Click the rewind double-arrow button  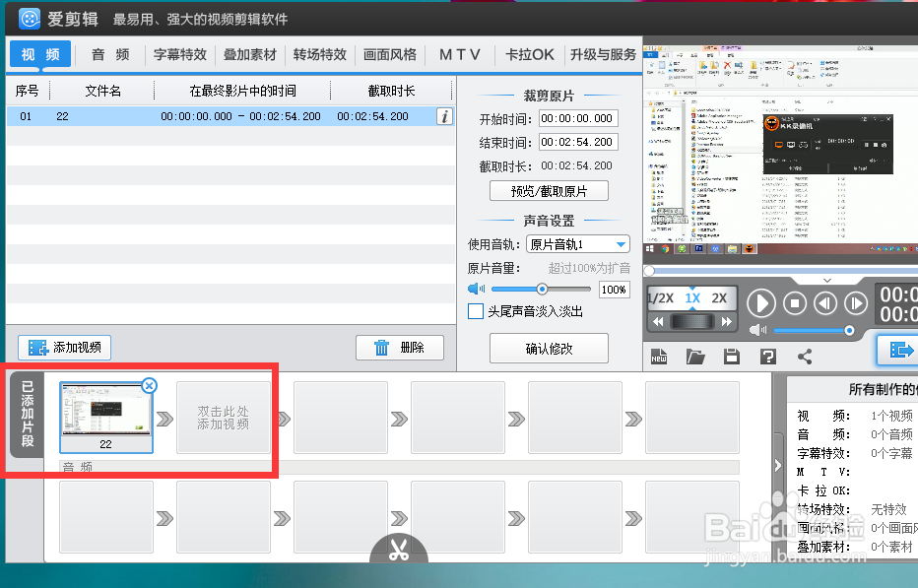click(658, 321)
